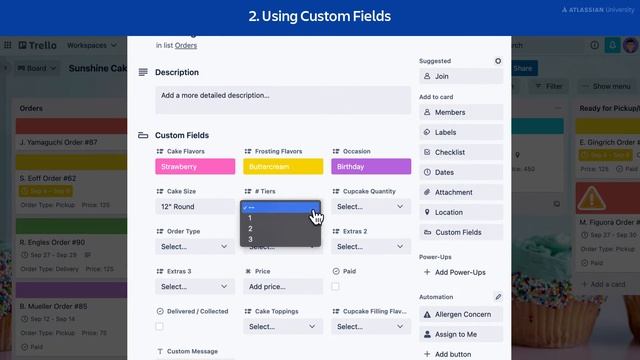This screenshot has height=360, width=640.
Task: Open the Location button
Action: point(461,212)
